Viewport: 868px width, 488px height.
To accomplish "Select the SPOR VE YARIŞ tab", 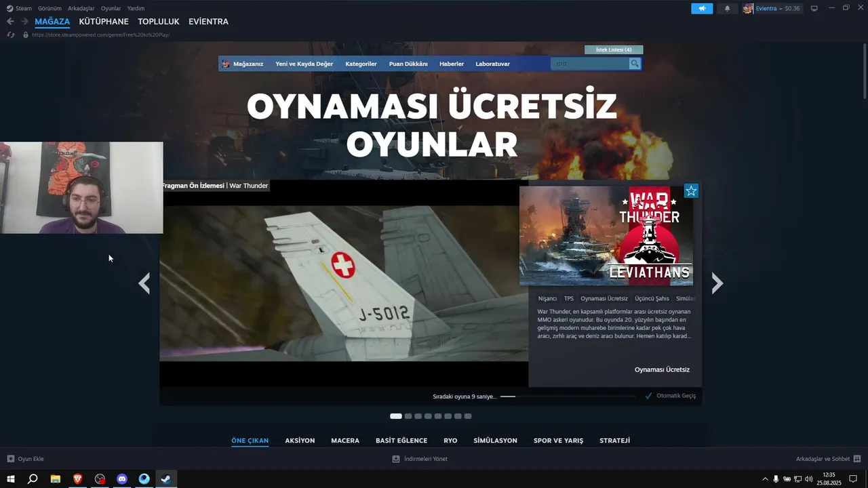I will click(x=558, y=441).
